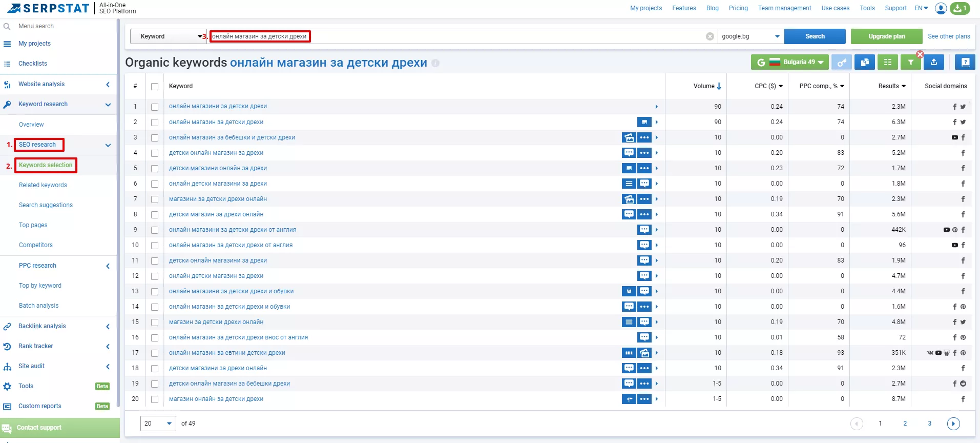The width and height of the screenshot is (980, 443).
Task: Sort the table by the Volume column header
Action: (707, 86)
